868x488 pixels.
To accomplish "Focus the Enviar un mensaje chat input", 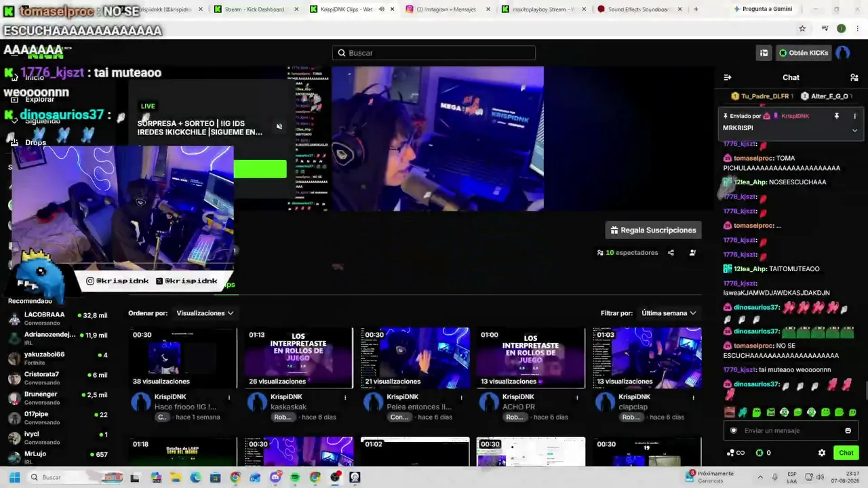I will [790, 430].
